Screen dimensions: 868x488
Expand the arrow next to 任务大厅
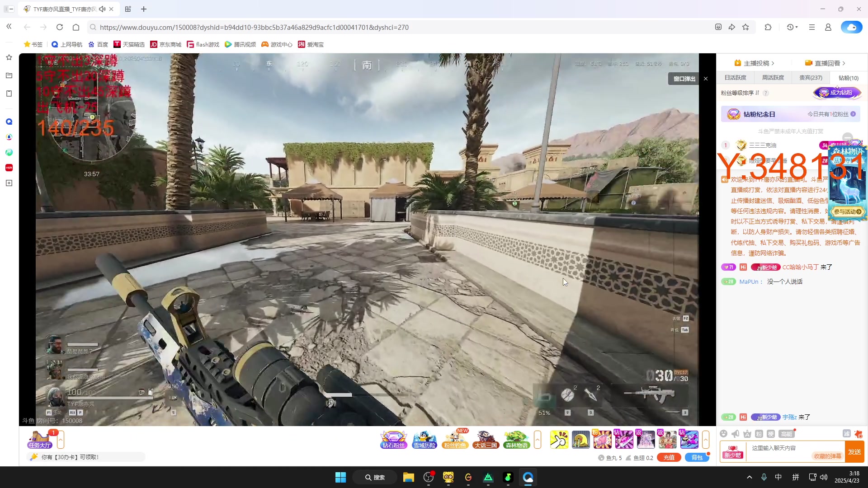[x=61, y=440]
